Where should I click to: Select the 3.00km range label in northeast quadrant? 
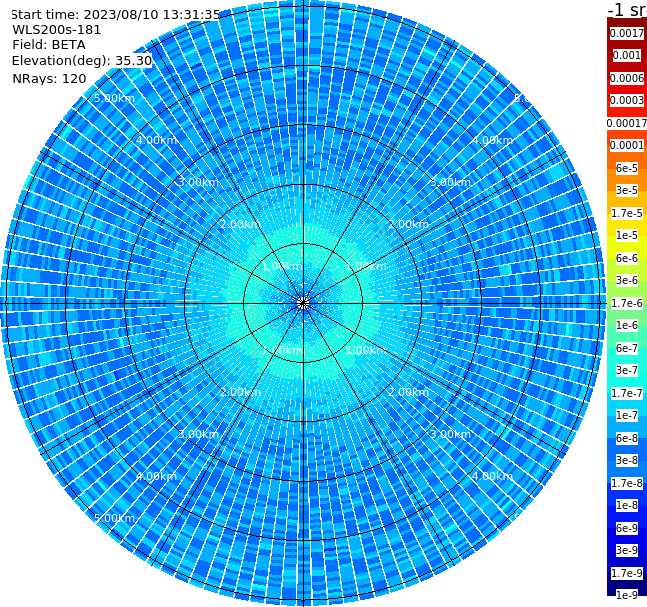450,182
